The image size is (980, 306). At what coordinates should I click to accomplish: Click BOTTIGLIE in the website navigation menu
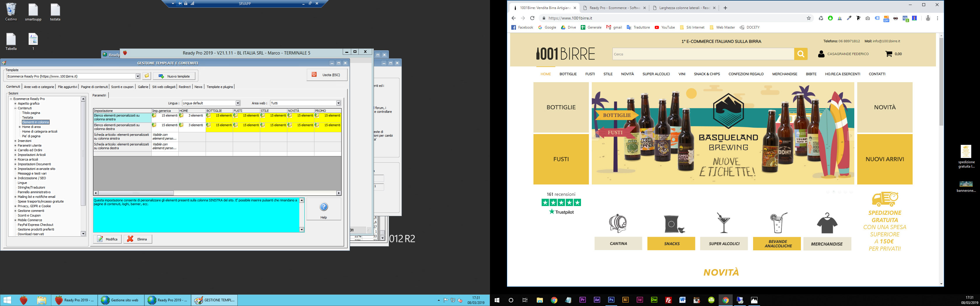pos(568,74)
